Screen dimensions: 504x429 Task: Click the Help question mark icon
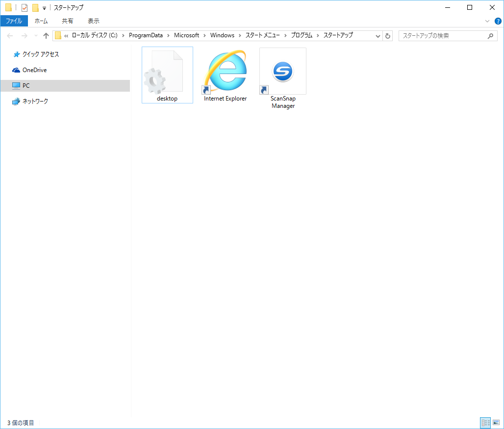pos(498,21)
